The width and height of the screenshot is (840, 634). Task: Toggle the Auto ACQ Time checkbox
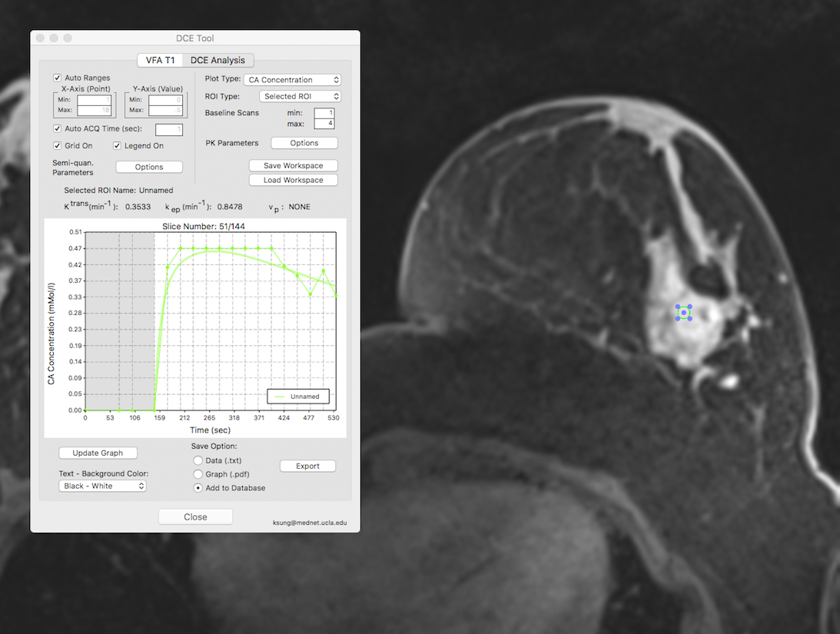tap(58, 129)
